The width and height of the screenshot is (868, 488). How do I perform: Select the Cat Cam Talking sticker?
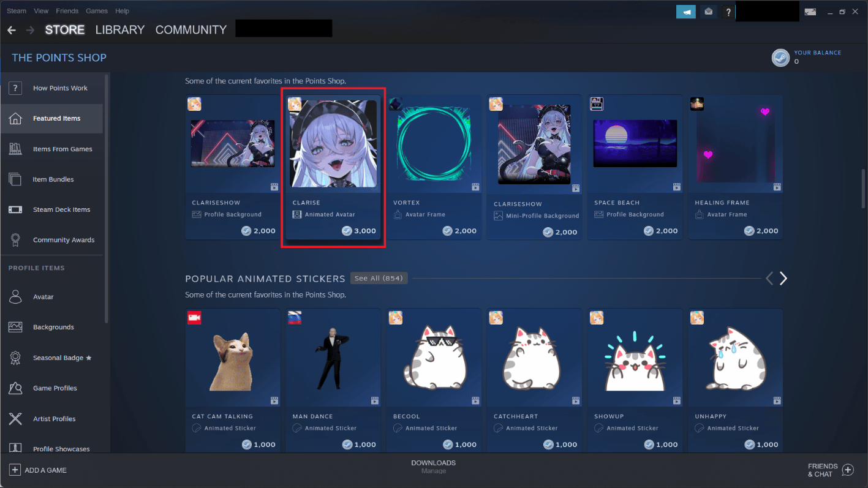(x=233, y=380)
